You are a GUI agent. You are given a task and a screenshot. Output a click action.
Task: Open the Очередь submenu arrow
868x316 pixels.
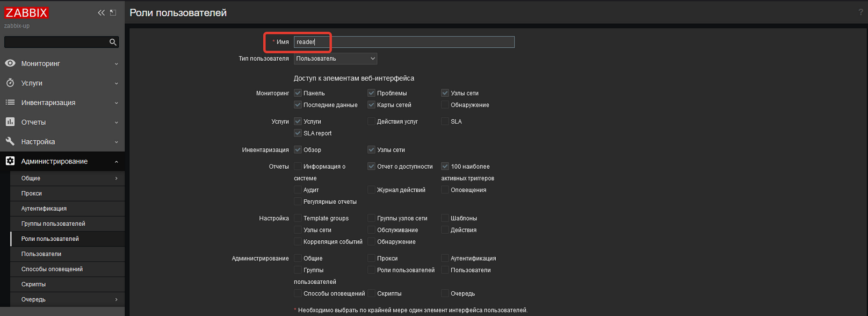[x=116, y=299]
